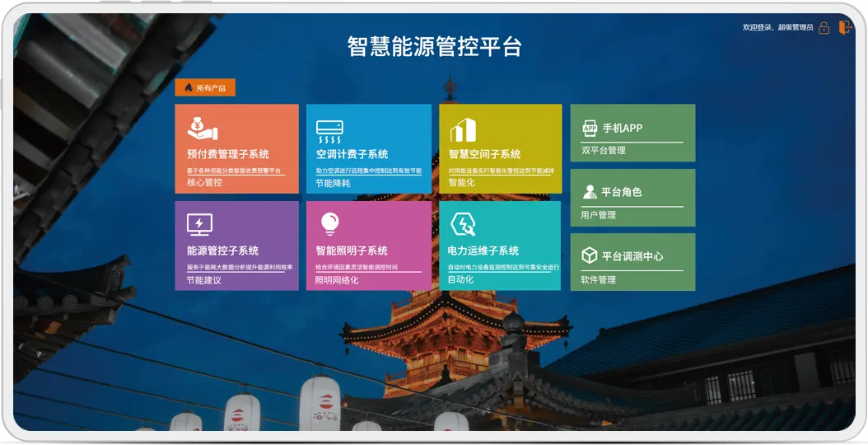Screen dimensions: 868x445
Task: Click the prepaid management hand-with-money icon
Action: [x=202, y=129]
